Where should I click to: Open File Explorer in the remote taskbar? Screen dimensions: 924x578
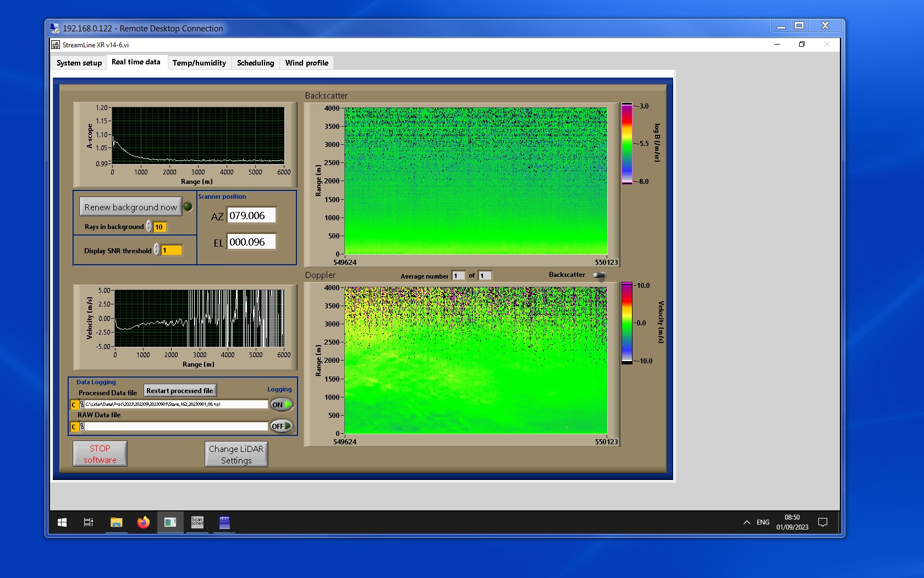(116, 522)
